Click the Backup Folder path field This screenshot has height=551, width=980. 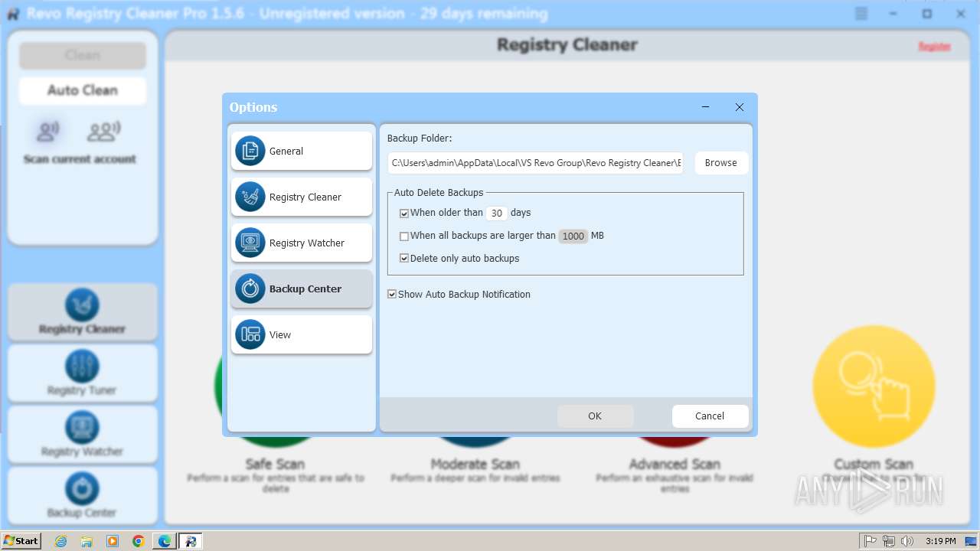click(x=535, y=163)
